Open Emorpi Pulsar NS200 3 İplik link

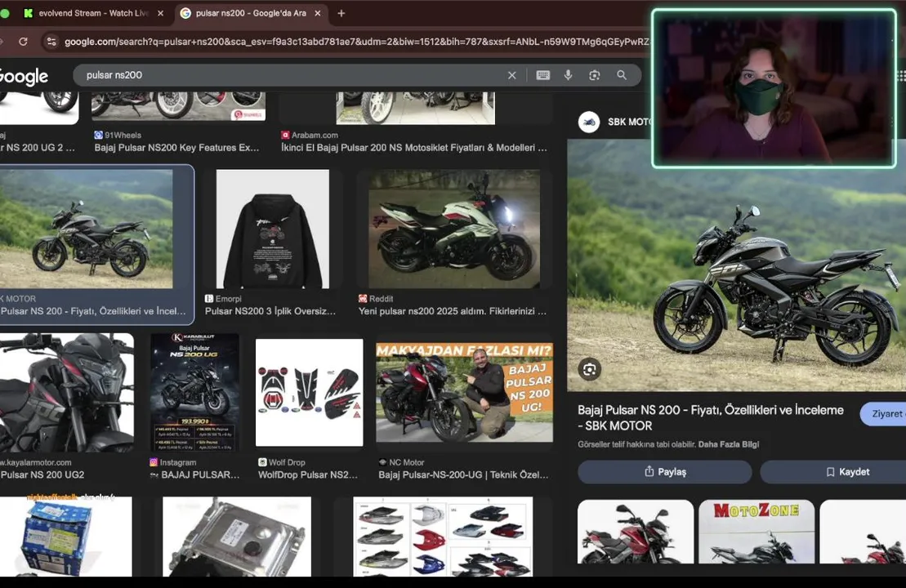tap(270, 311)
